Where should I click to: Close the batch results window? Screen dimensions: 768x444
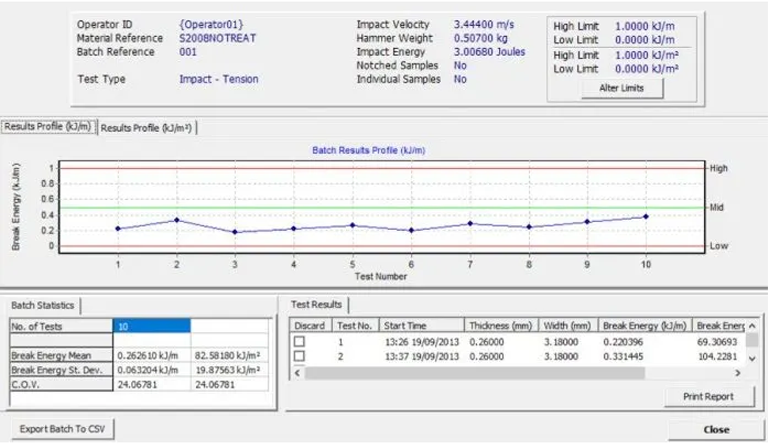[x=715, y=429]
